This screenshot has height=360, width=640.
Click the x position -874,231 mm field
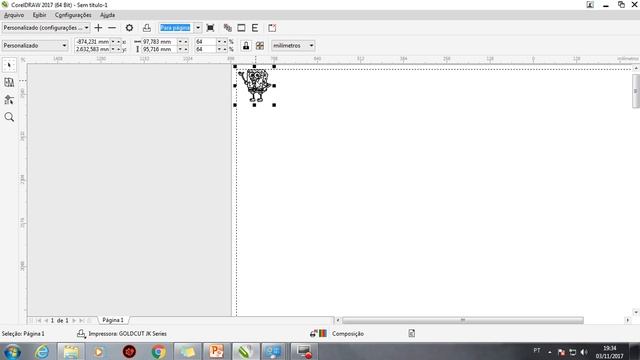pos(93,42)
